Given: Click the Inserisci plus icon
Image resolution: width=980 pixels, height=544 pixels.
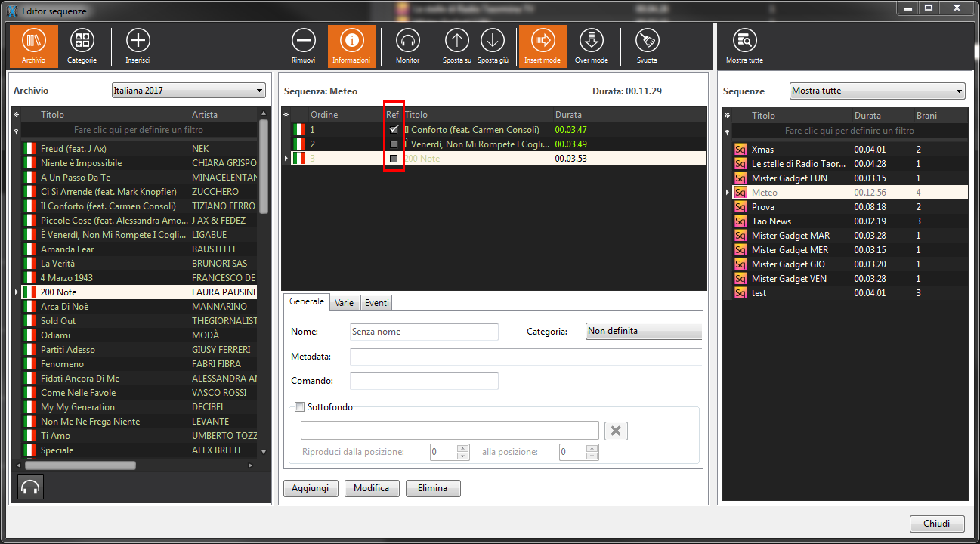Looking at the screenshot, I should [x=138, y=46].
